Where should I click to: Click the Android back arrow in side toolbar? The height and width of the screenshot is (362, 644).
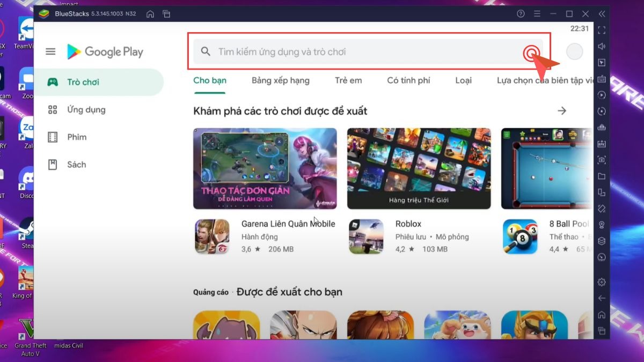tap(602, 298)
